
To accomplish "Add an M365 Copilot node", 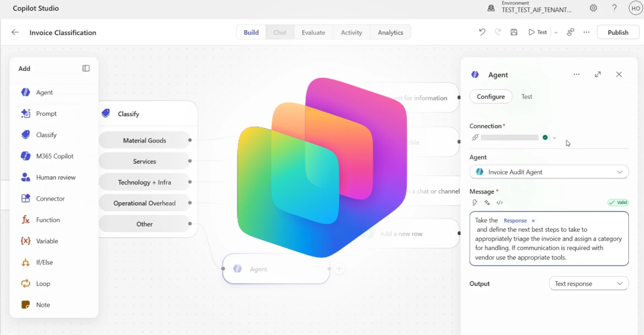I will click(47, 156).
